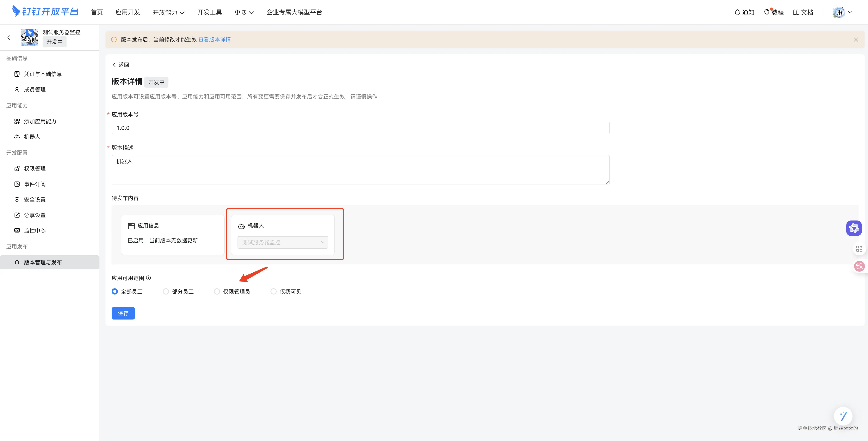
Task: Click the 应用版本号 input field
Action: click(x=360, y=128)
